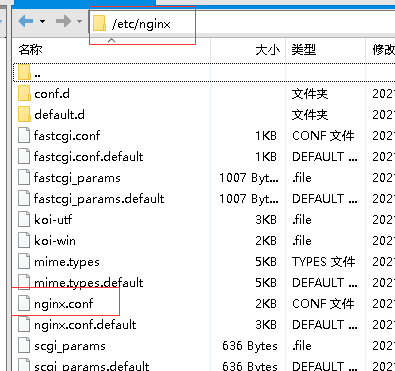Go forward with the gray right arrow

[63, 22]
